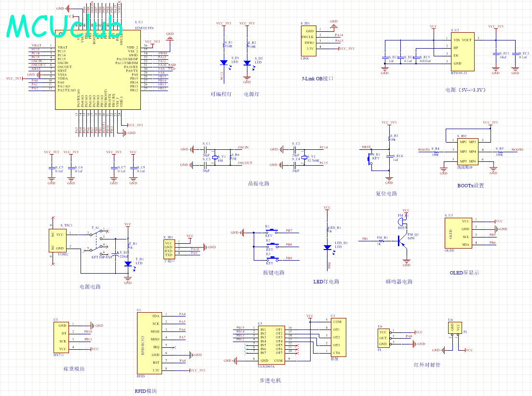
Task: Click the S_R6 1M resistor
Action: 231,158
